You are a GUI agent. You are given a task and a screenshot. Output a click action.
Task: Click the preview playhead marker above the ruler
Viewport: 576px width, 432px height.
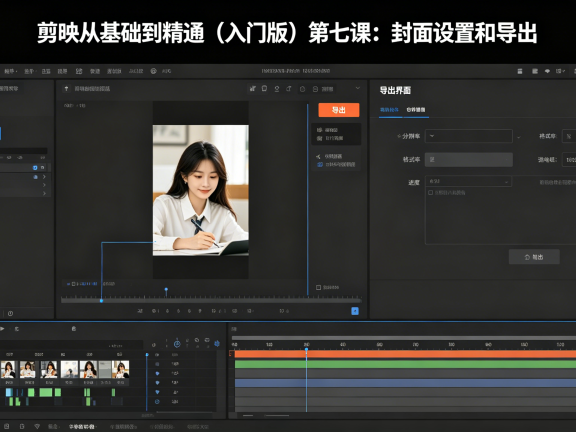166,291
